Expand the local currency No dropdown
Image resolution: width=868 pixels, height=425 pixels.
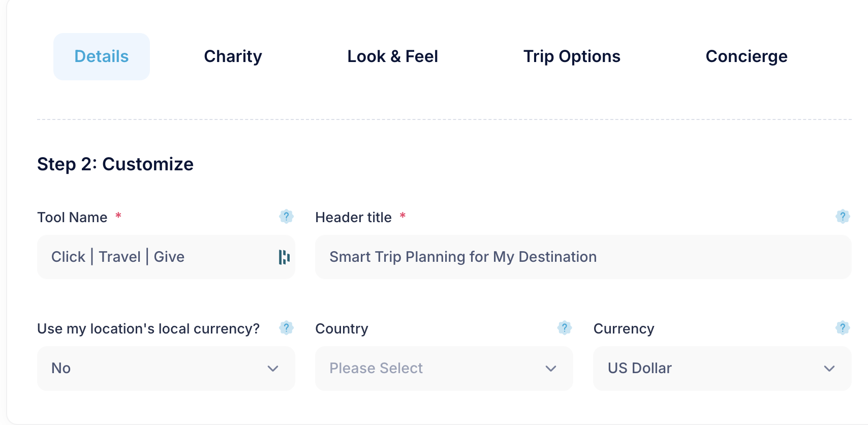166,369
